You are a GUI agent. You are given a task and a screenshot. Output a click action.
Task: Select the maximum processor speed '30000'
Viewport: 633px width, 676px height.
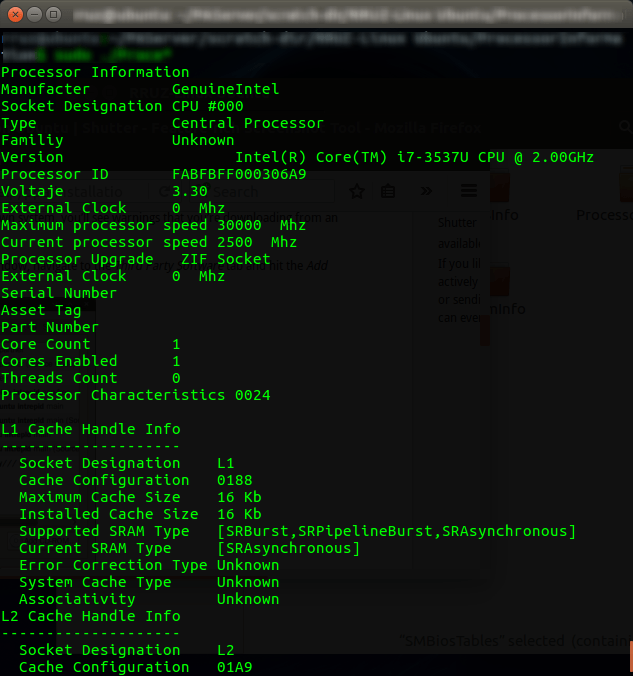point(239,225)
